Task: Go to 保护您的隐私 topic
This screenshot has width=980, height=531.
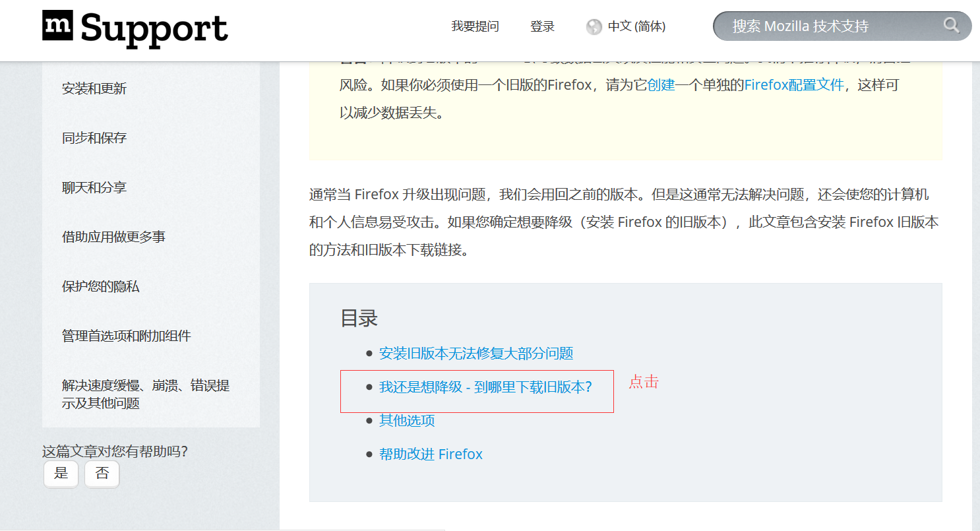Action: 101,287
